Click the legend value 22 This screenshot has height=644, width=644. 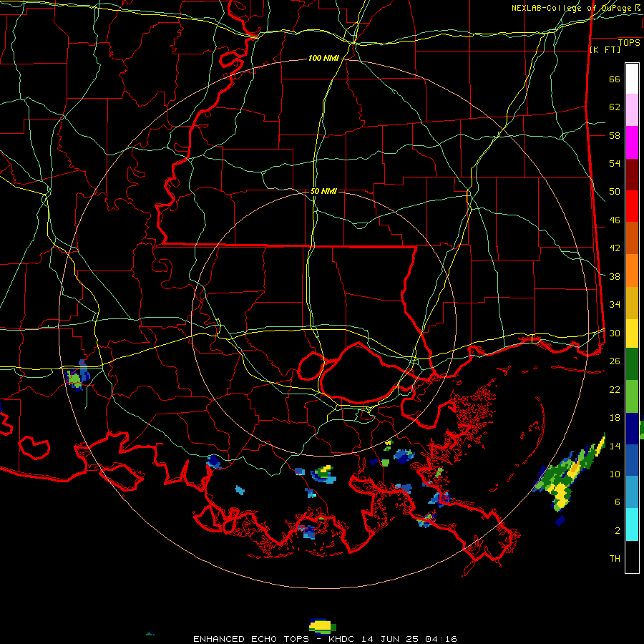pos(615,389)
